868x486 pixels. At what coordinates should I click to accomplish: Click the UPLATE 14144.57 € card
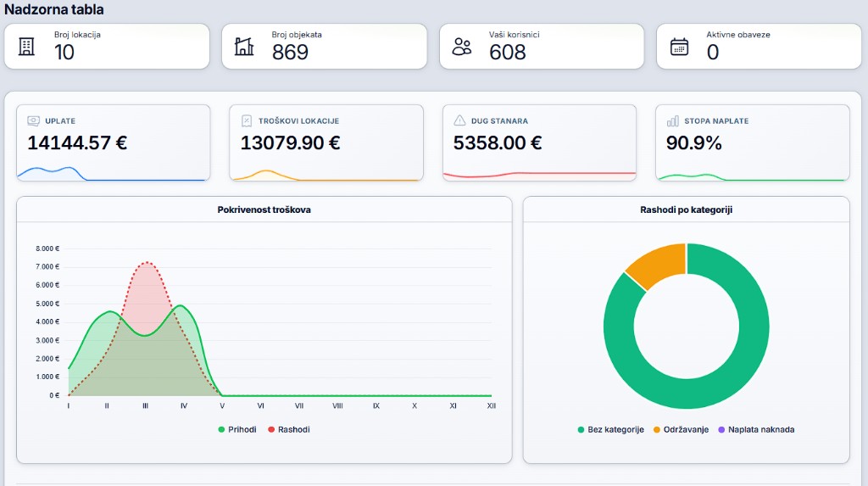click(x=114, y=142)
